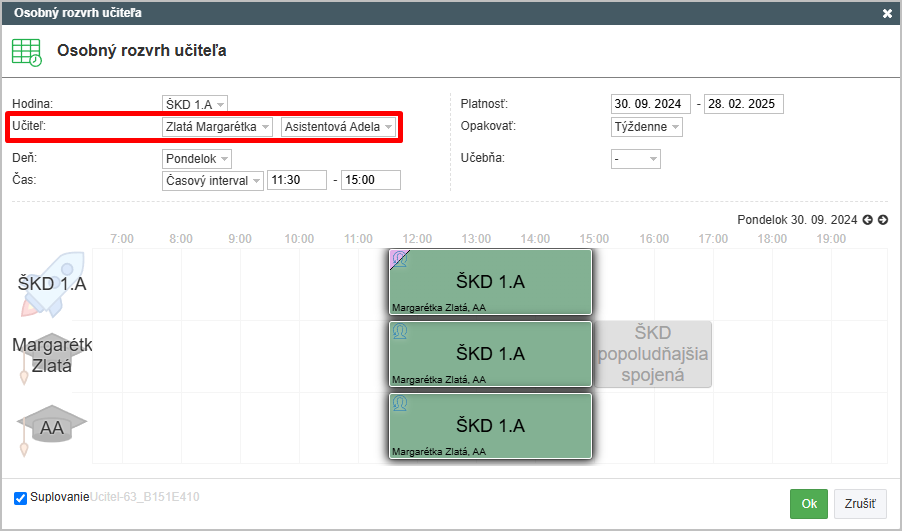Select the ŠKD 1.A lesson card in AA row
Screen dimensions: 902x531
click(490, 426)
